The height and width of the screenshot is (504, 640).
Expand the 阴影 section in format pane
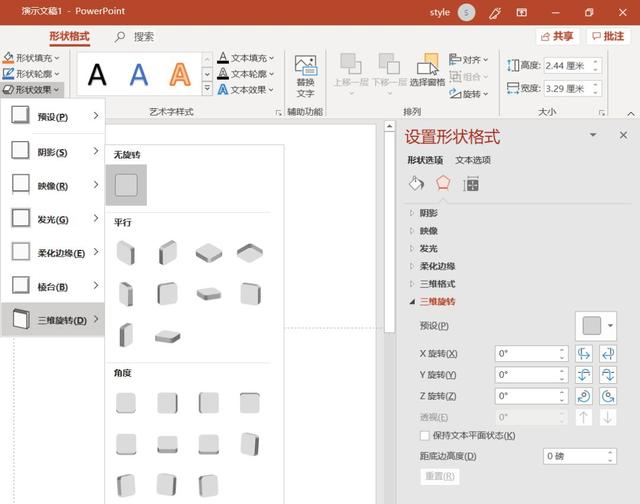(x=428, y=213)
